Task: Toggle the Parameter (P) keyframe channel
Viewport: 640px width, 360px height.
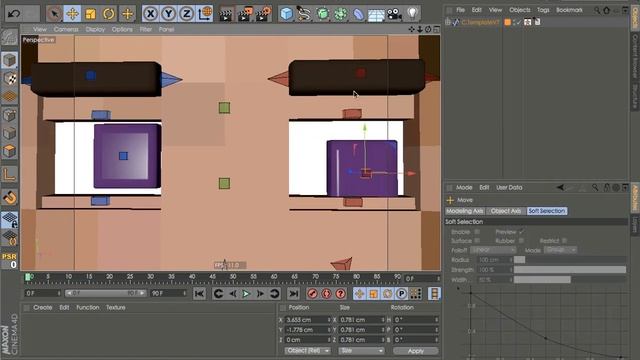Action: pyautogui.click(x=401, y=294)
